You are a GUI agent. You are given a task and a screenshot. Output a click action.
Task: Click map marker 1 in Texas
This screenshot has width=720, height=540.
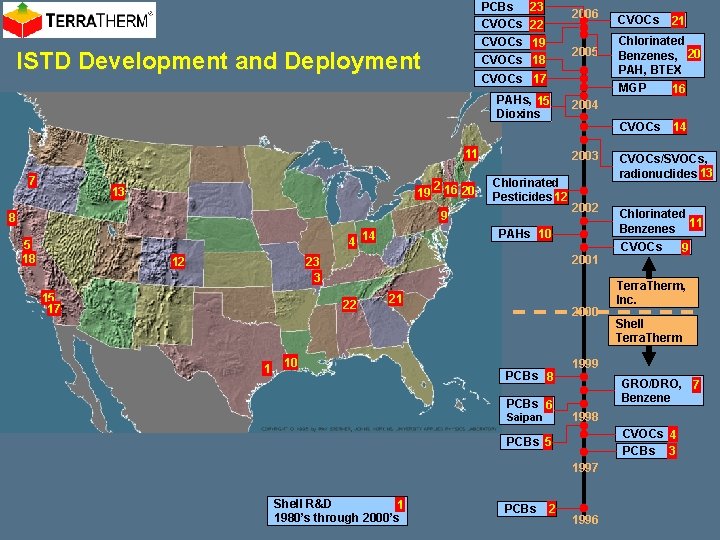(266, 368)
